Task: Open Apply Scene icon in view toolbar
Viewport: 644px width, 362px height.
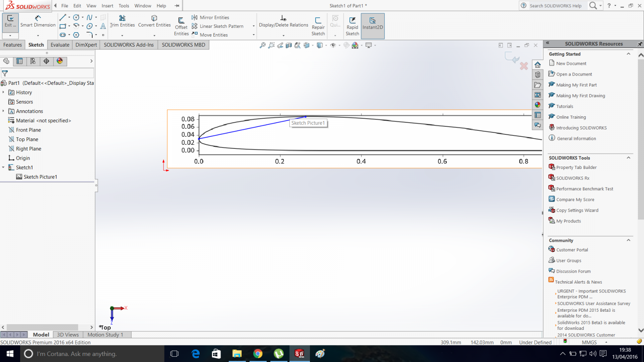Action: [x=355, y=45]
